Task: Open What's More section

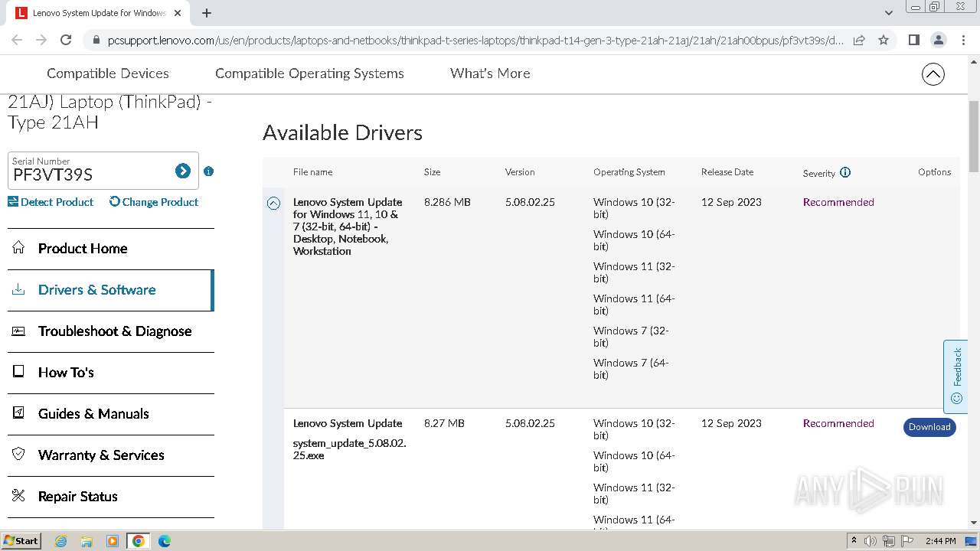Action: coord(490,73)
